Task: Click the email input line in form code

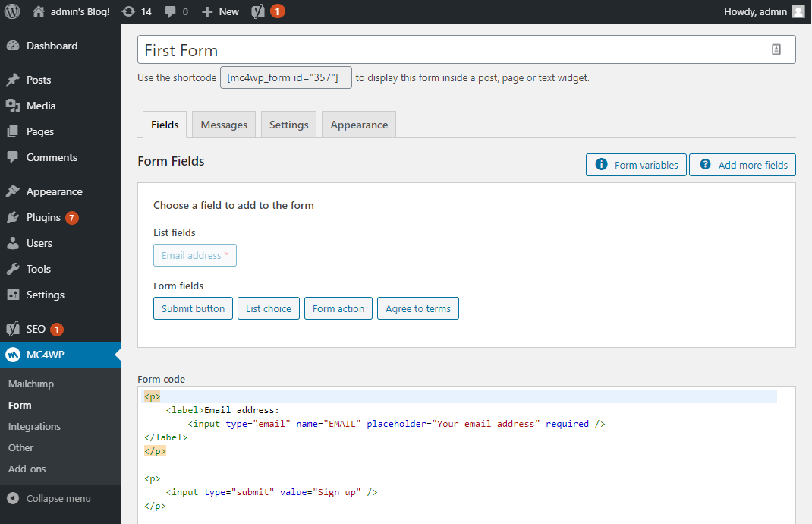Action: pos(396,424)
